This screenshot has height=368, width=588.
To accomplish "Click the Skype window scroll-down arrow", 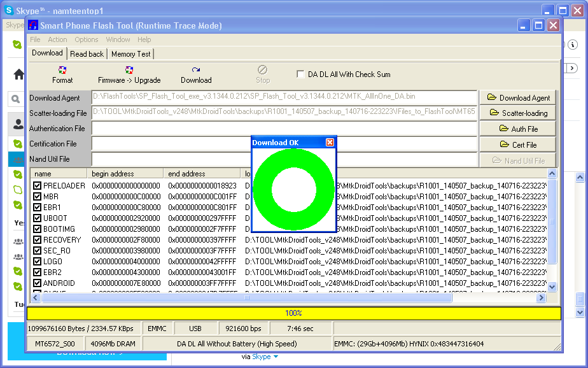I will pyautogui.click(x=580, y=312).
